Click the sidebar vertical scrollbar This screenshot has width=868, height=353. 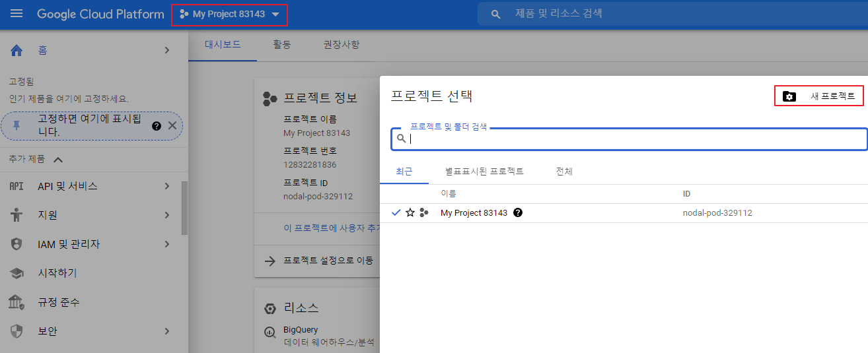pyautogui.click(x=185, y=208)
